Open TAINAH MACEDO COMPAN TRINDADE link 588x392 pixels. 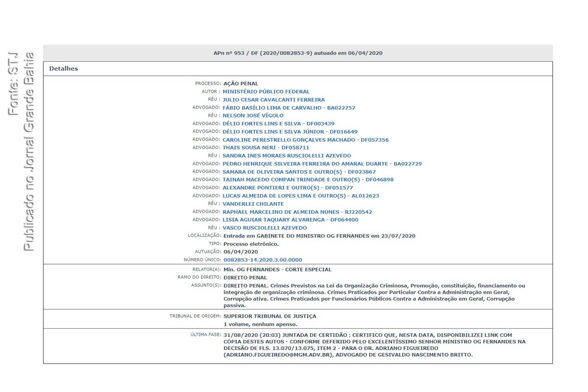308,179
